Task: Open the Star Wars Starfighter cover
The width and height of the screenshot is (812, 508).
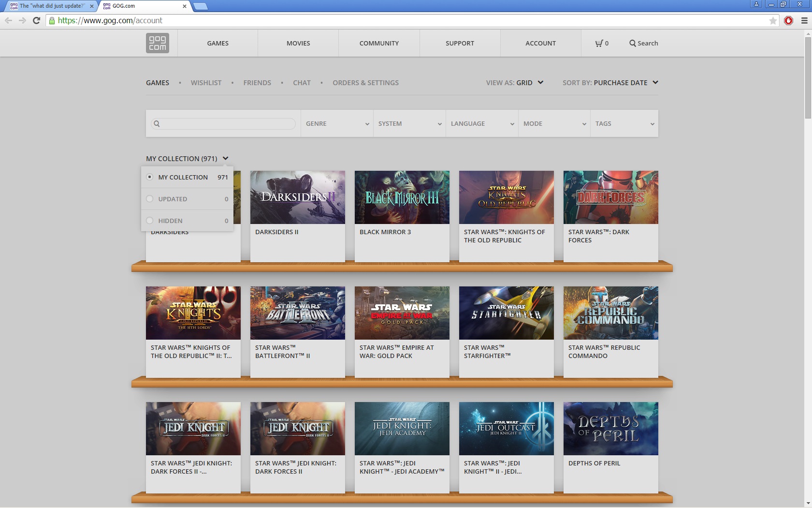Action: tap(507, 313)
